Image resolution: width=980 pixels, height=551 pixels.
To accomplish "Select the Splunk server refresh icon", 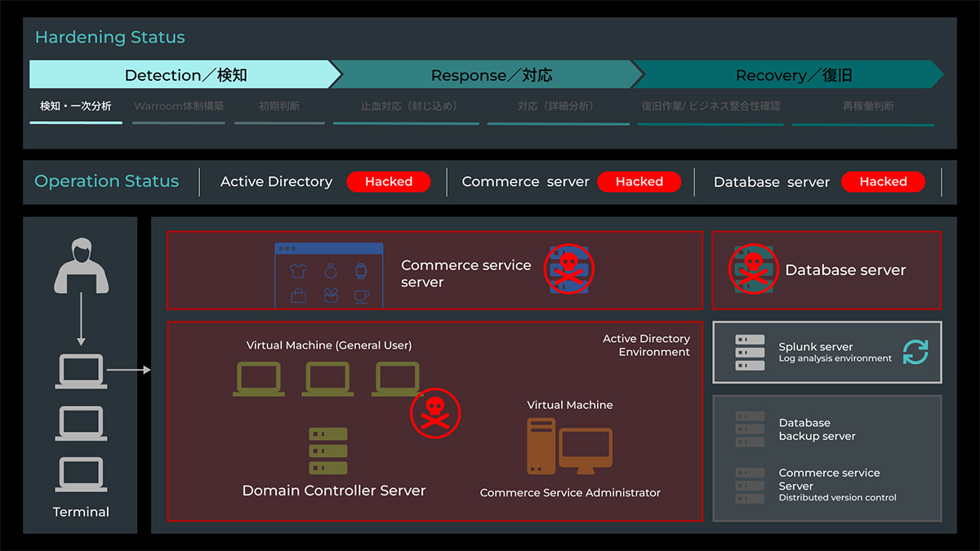I will pos(915,352).
